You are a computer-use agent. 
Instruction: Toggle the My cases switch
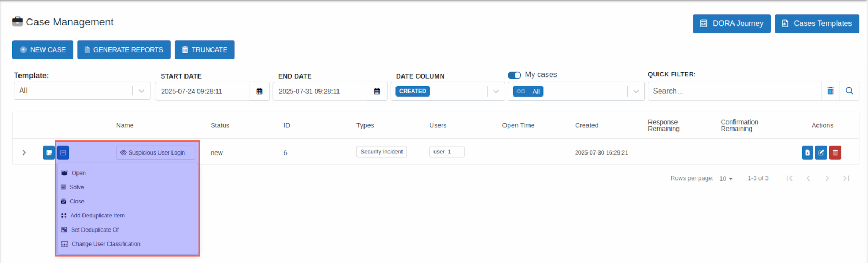pos(514,75)
